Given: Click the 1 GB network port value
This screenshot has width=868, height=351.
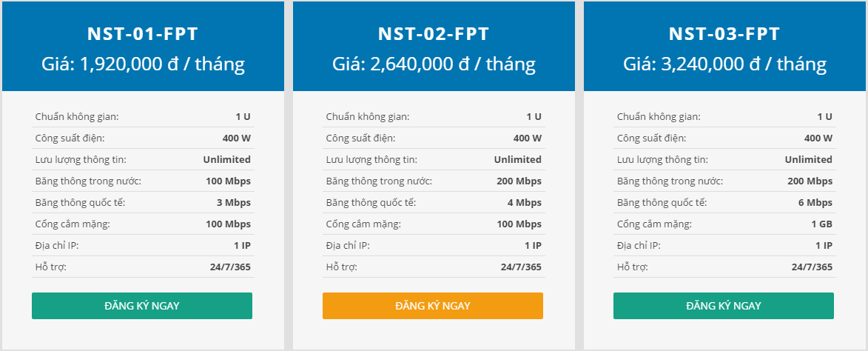Looking at the screenshot, I should 822,224.
